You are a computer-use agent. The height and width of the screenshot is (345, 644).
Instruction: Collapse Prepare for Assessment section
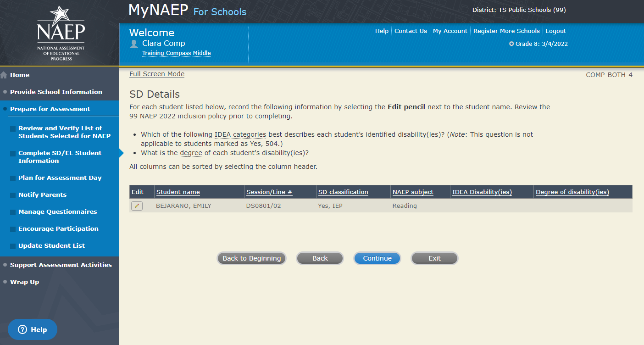point(50,109)
